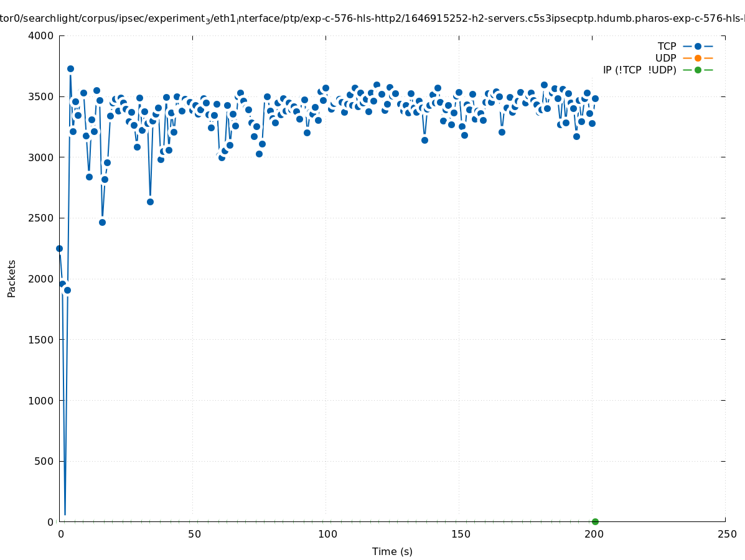
Task: Click the 4000 tick label on the y-axis
Action: (41, 35)
